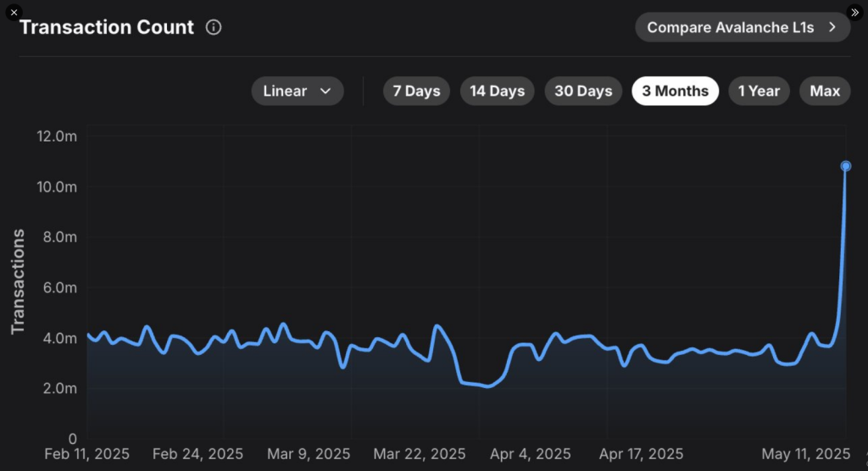This screenshot has width=868, height=471.
Task: Click the Transaction Count heading
Action: [x=107, y=27]
